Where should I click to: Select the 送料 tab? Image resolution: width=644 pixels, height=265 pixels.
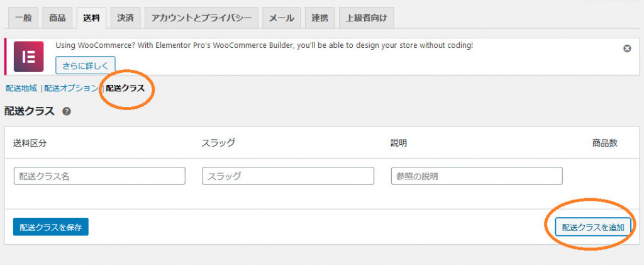point(91,18)
